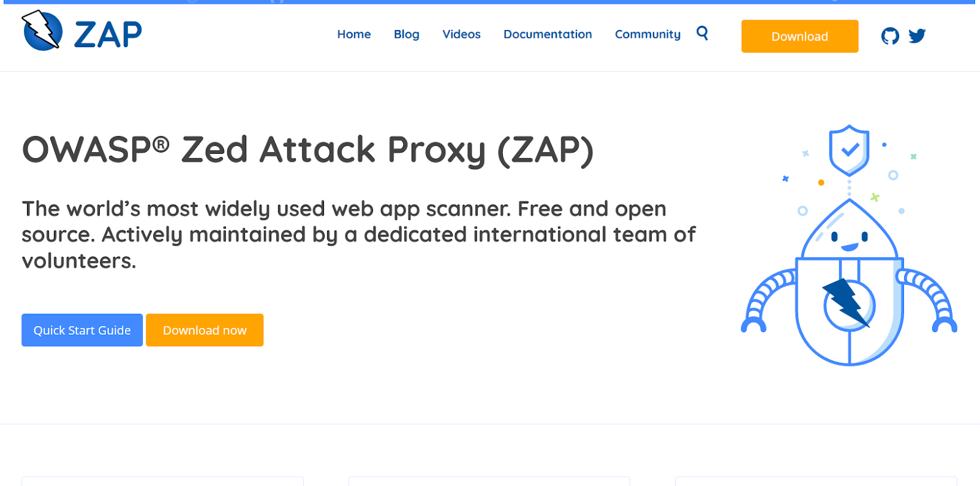Open the Videos page
The height and width of the screenshot is (486, 980).
click(461, 34)
